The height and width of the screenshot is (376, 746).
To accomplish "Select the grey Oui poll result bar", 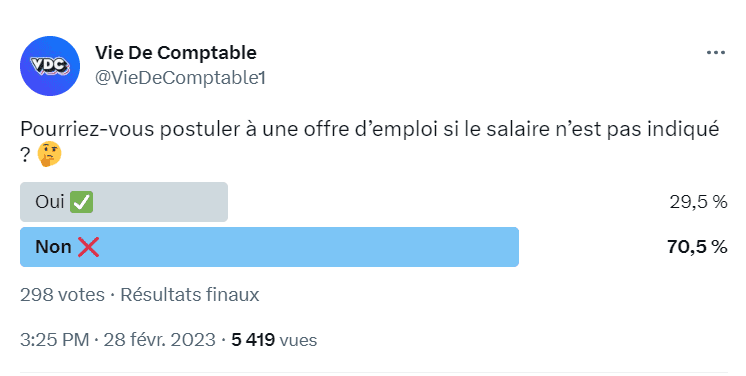I will pos(124,202).
